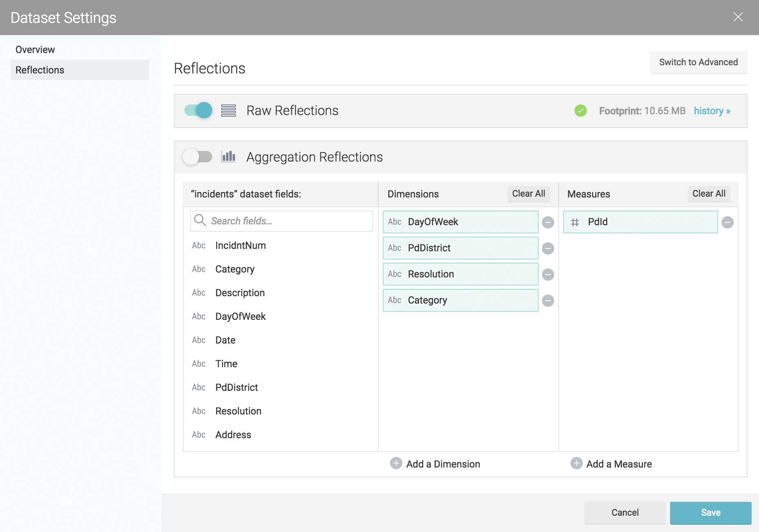Save the reflection settings

[710, 513]
